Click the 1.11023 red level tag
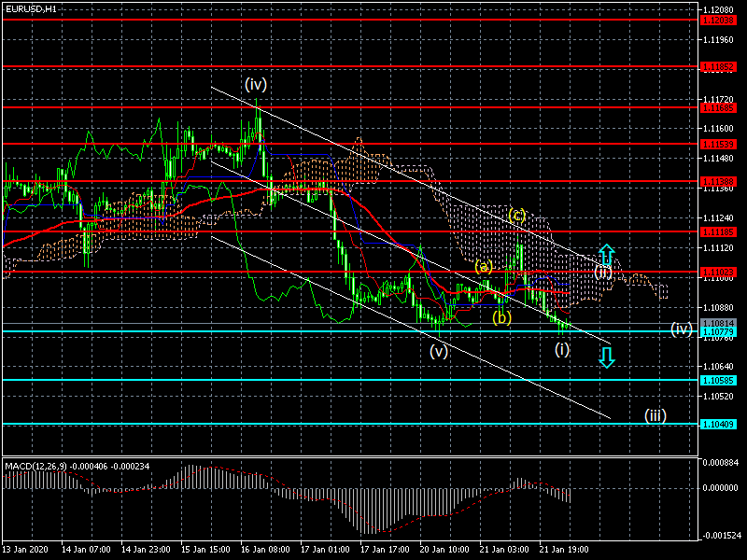 click(718, 273)
